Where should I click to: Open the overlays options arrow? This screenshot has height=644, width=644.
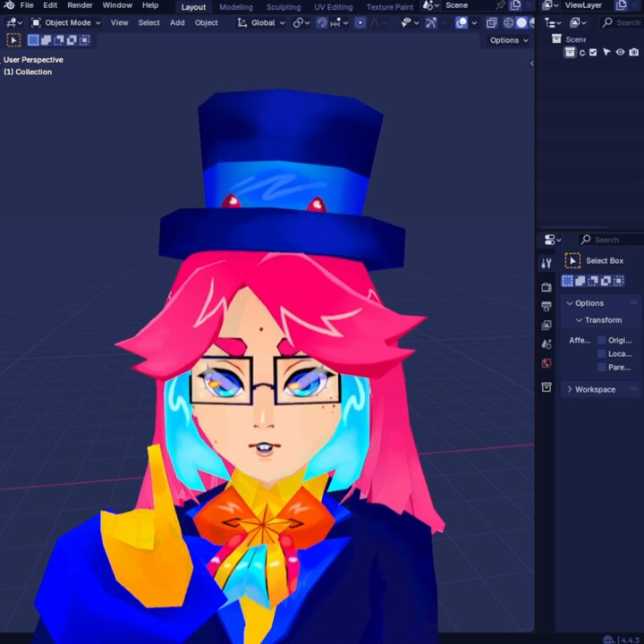474,22
